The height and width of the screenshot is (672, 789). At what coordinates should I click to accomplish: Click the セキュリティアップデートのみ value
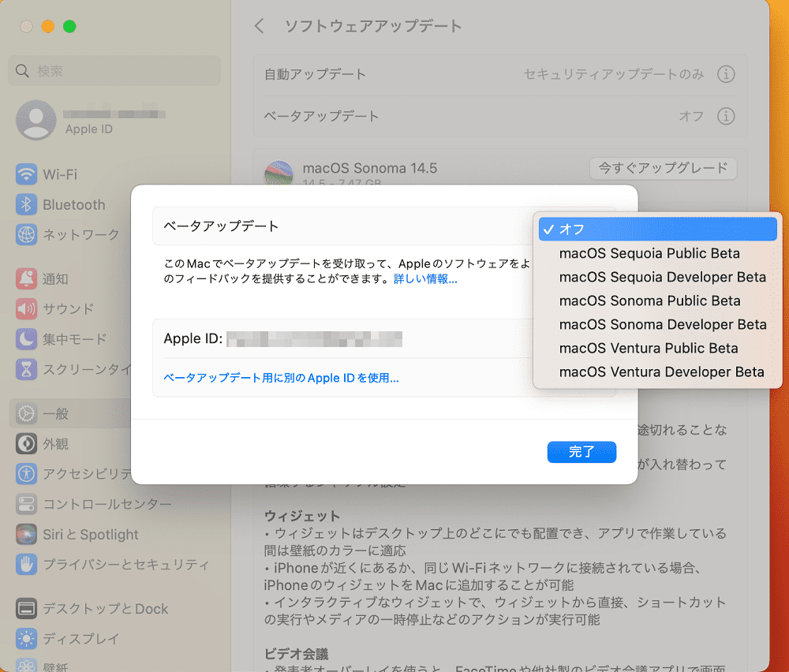pyautogui.click(x=613, y=74)
